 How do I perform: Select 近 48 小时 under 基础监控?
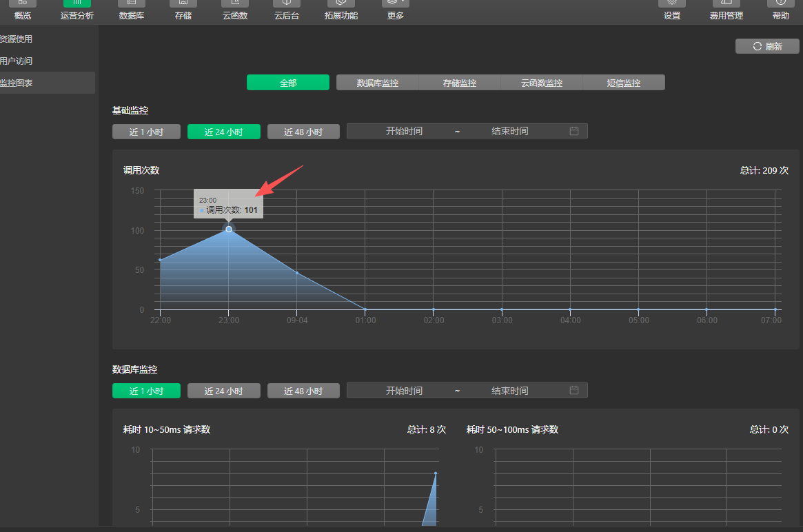(x=303, y=132)
